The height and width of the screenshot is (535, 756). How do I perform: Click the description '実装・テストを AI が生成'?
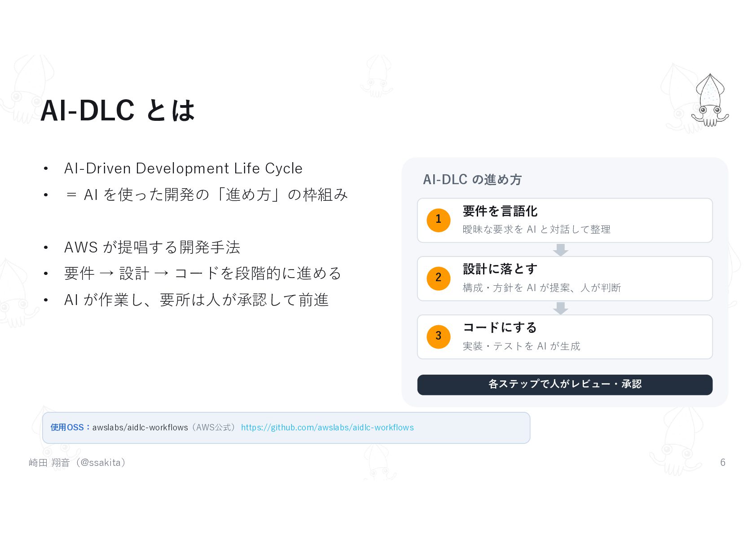tap(521, 346)
